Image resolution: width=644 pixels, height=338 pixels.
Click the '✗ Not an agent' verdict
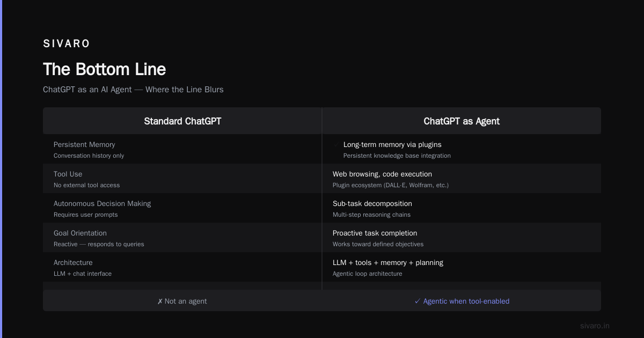182,302
